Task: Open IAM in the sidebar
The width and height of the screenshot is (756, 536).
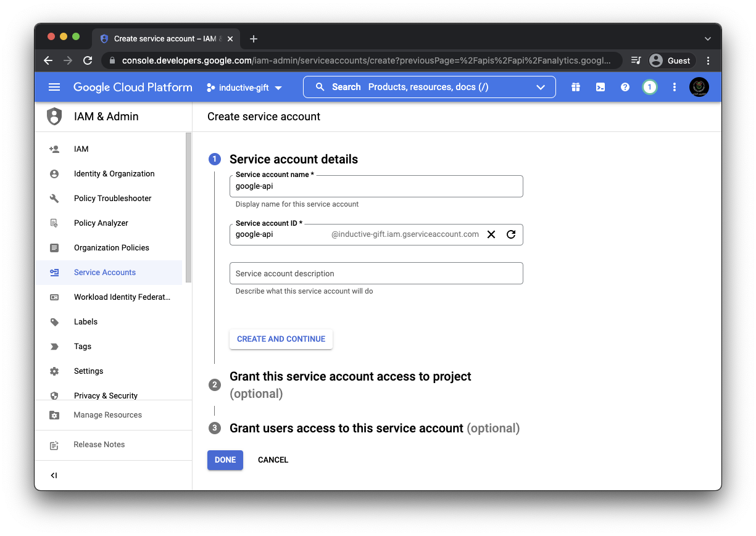Action: click(109, 149)
